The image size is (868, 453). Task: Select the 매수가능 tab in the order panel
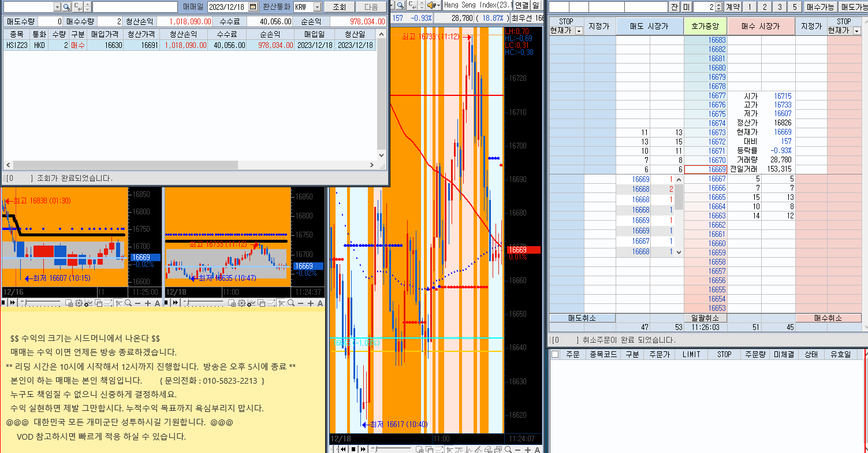pos(820,7)
